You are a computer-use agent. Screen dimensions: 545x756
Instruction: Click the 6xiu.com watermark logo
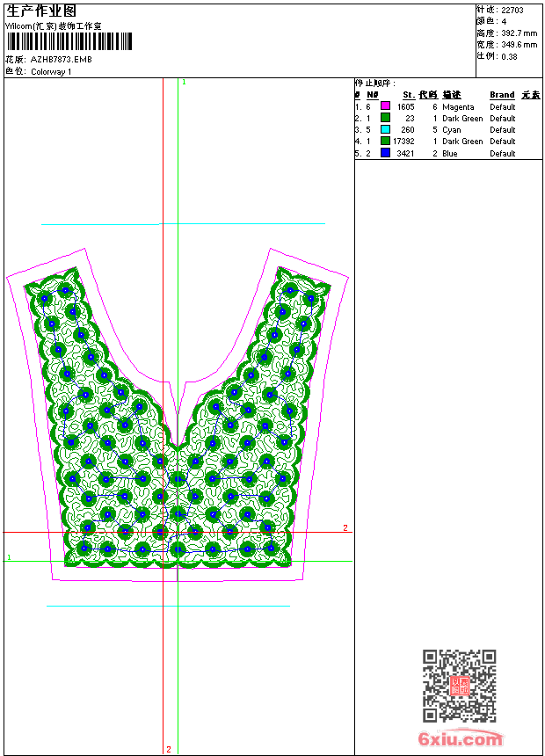[461, 739]
